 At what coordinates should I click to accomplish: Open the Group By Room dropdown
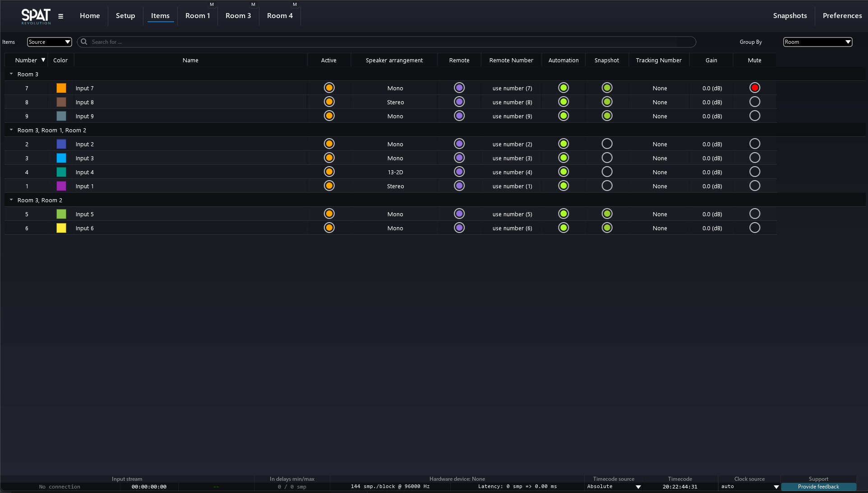817,42
